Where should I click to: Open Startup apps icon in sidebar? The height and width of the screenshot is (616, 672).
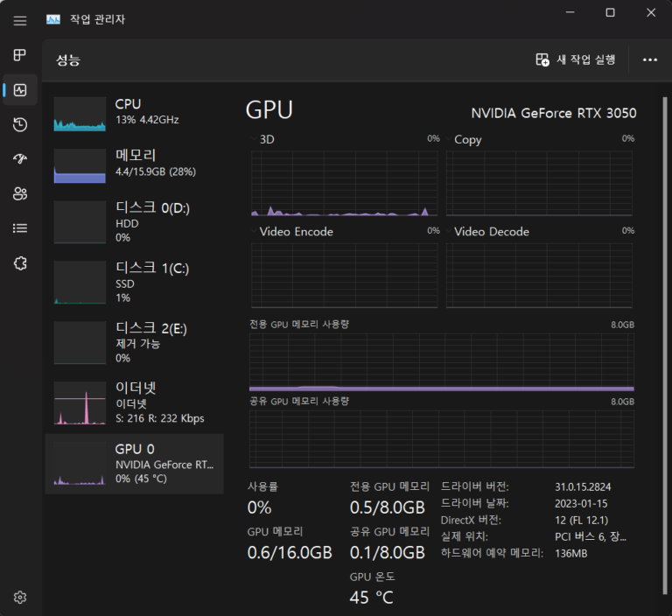click(20, 159)
